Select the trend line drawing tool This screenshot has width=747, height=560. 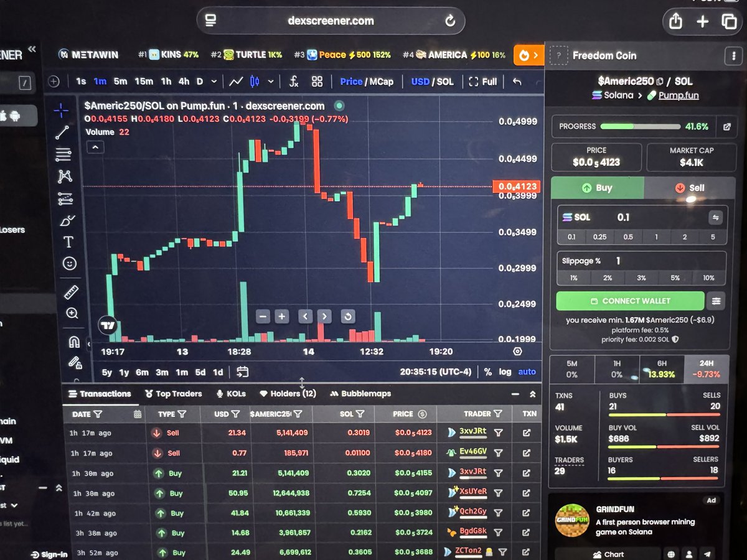pos(62,133)
